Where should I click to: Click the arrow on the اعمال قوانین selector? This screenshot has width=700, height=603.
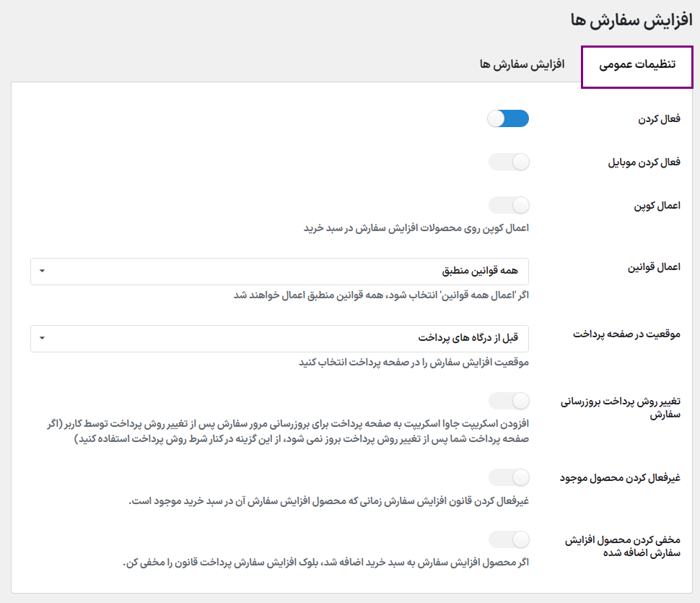42,271
